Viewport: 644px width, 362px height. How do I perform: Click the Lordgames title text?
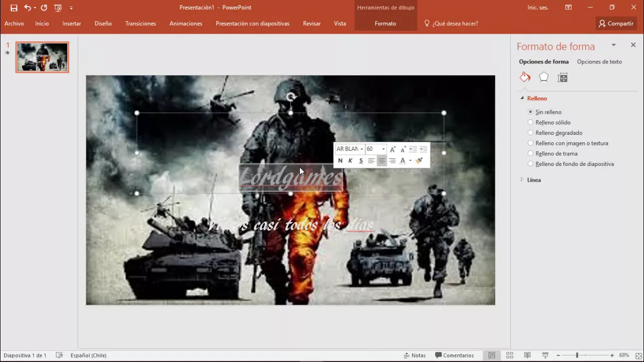click(291, 177)
